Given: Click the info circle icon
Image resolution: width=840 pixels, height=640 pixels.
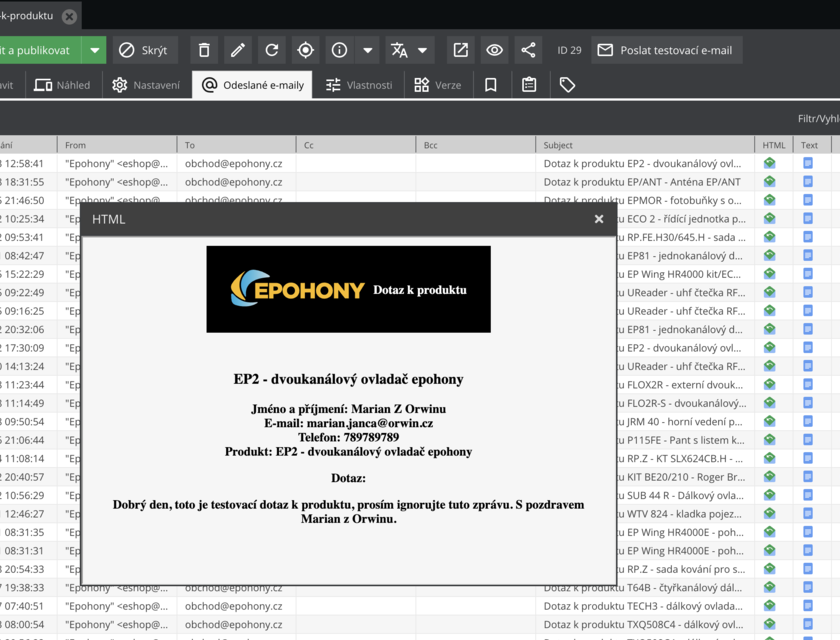Looking at the screenshot, I should point(339,50).
